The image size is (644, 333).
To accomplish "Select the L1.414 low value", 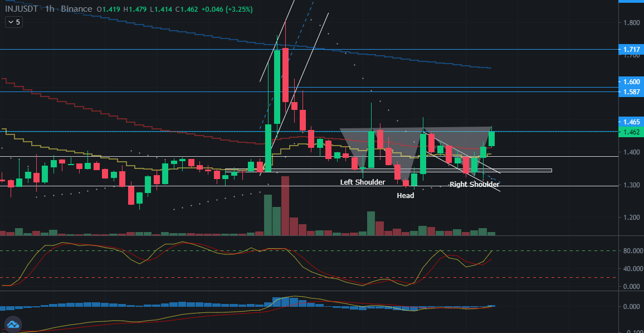I will pyautogui.click(x=162, y=8).
